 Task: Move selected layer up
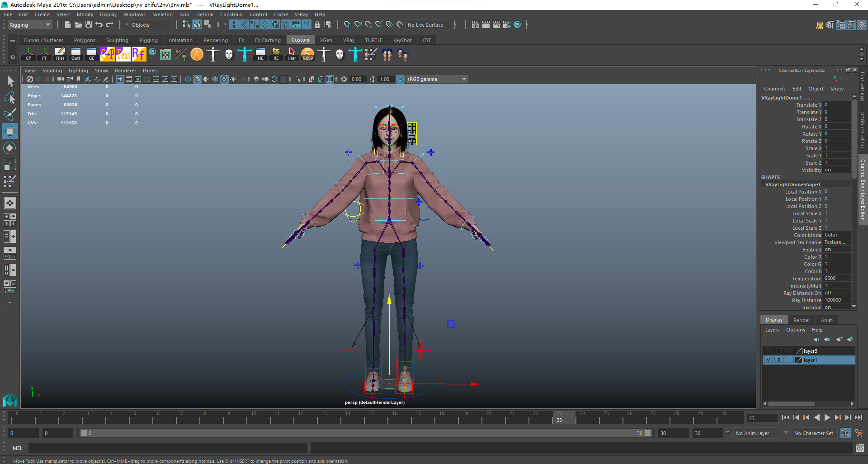tap(816, 339)
